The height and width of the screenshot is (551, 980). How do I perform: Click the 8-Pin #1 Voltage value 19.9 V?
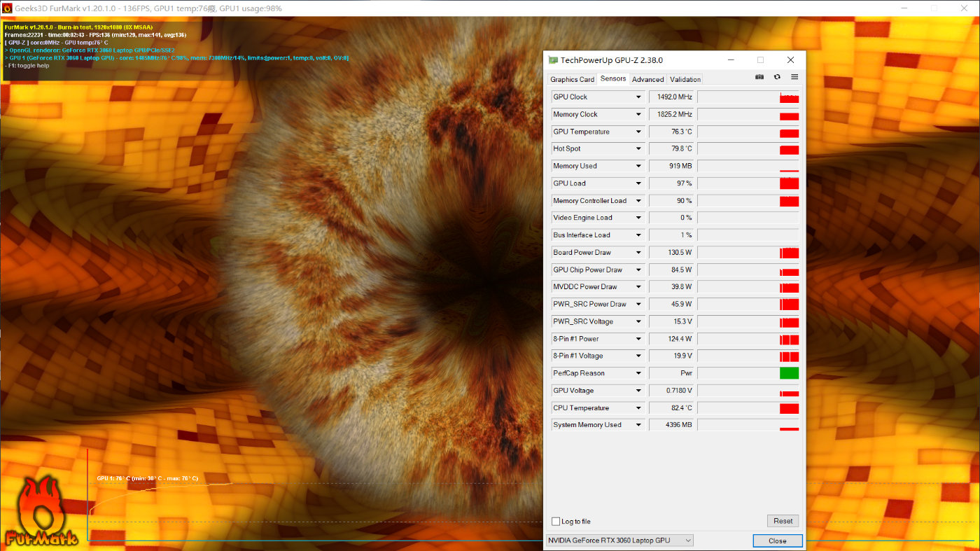tap(671, 356)
